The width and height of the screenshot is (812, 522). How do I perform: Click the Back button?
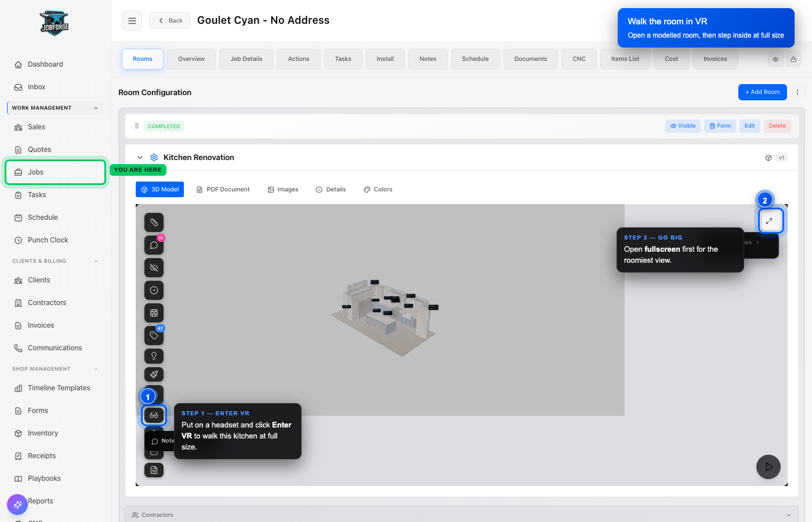[x=170, y=21]
